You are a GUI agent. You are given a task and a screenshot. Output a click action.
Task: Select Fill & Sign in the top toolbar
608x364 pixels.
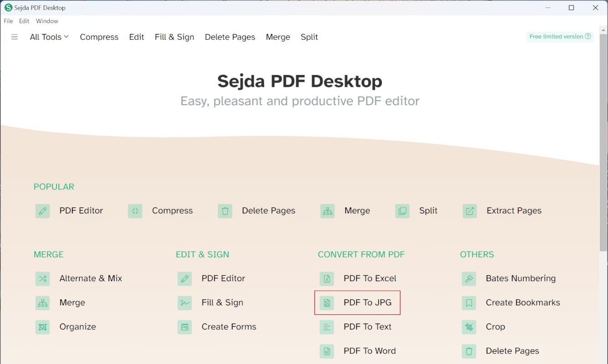(x=174, y=37)
